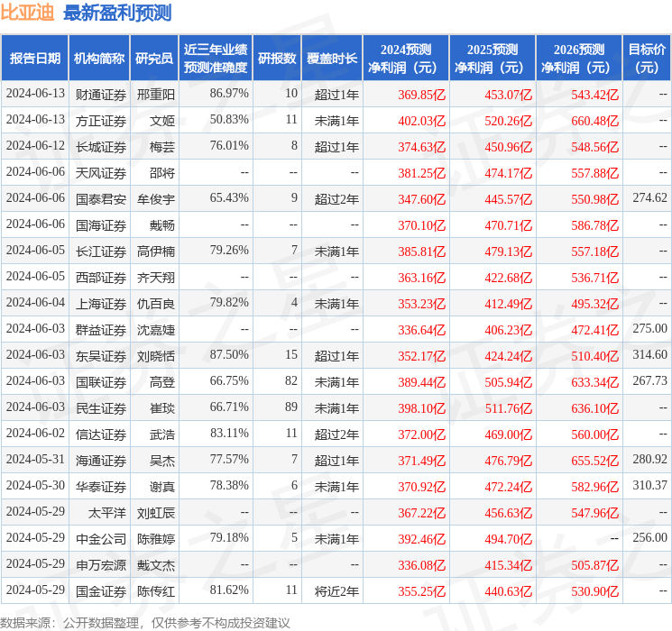Select the 国金证券 institution cell
672x631 pixels.
pos(101,591)
